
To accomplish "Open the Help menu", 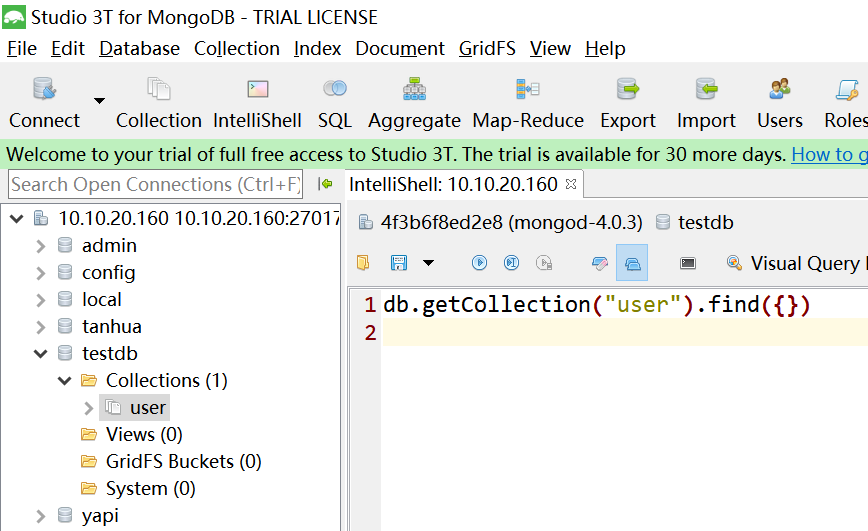I will point(605,49).
